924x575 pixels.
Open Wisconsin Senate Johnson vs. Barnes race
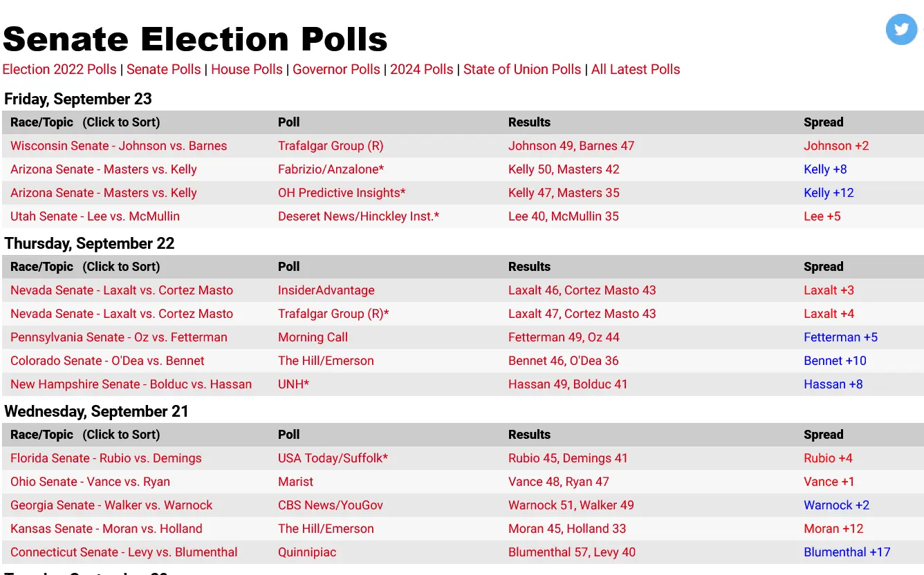tap(119, 146)
